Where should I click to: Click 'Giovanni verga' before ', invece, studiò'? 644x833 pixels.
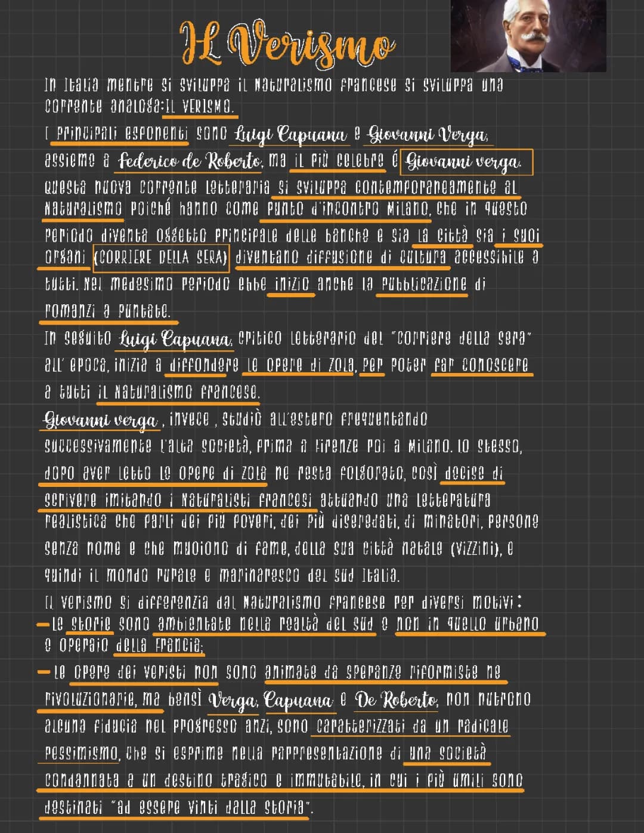[101, 419]
